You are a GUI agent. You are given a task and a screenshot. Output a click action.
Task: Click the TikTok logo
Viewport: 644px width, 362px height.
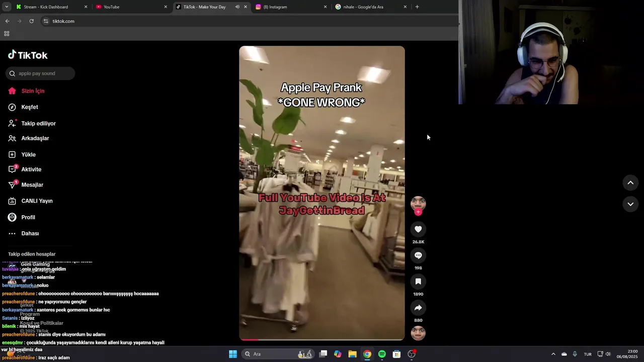(28, 55)
